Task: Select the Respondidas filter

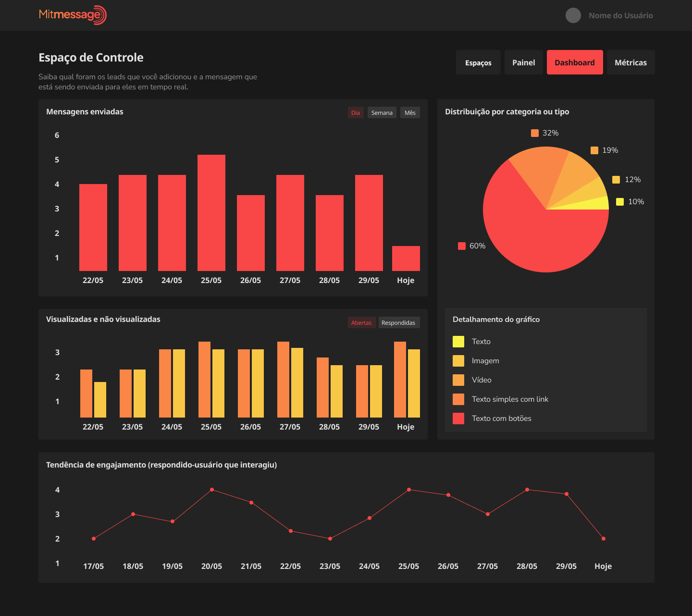Action: (x=398, y=322)
